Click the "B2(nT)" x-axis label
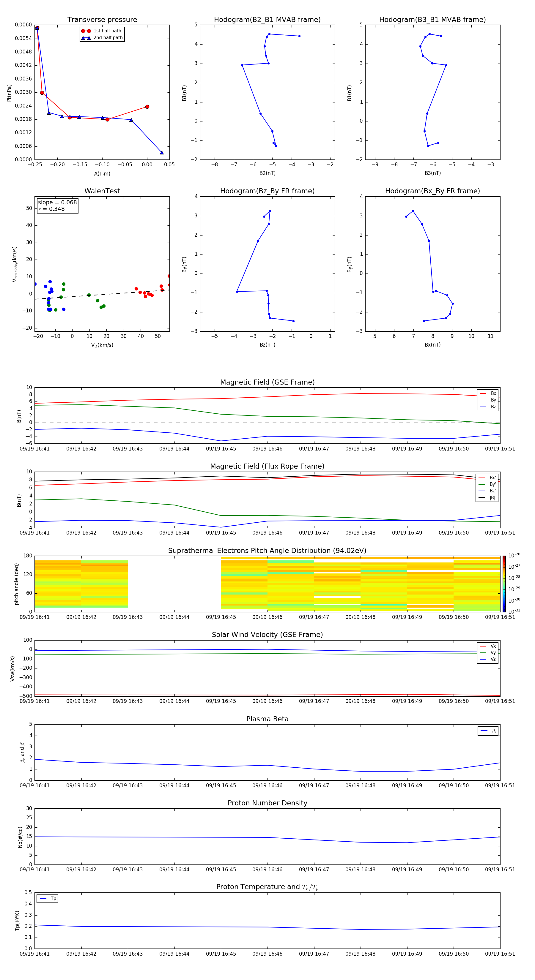Image resolution: width=535 pixels, height=980 pixels. (x=267, y=173)
